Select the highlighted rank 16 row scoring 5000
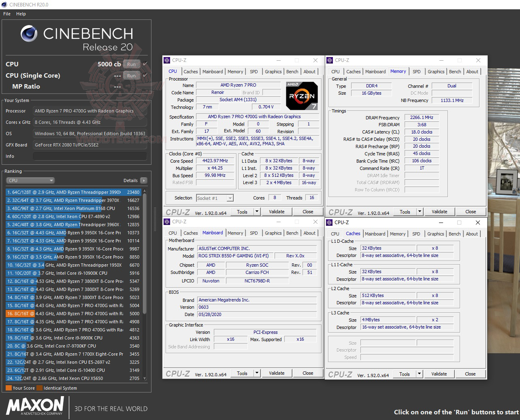 73,314
